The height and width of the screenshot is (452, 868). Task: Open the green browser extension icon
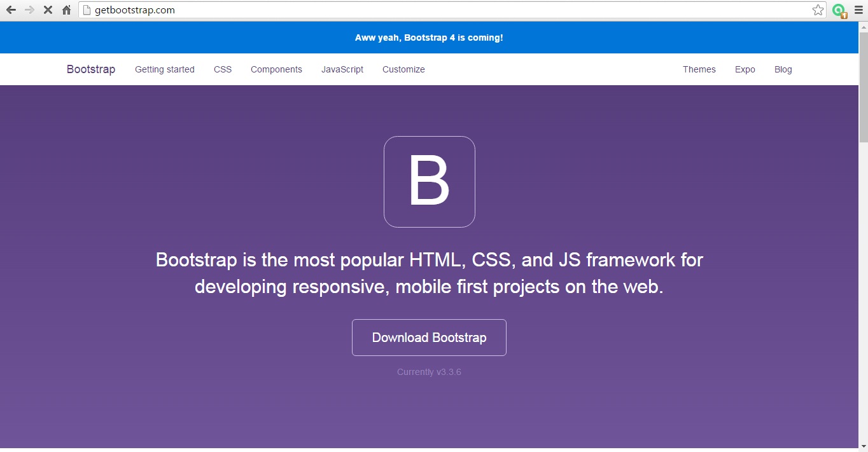(838, 10)
